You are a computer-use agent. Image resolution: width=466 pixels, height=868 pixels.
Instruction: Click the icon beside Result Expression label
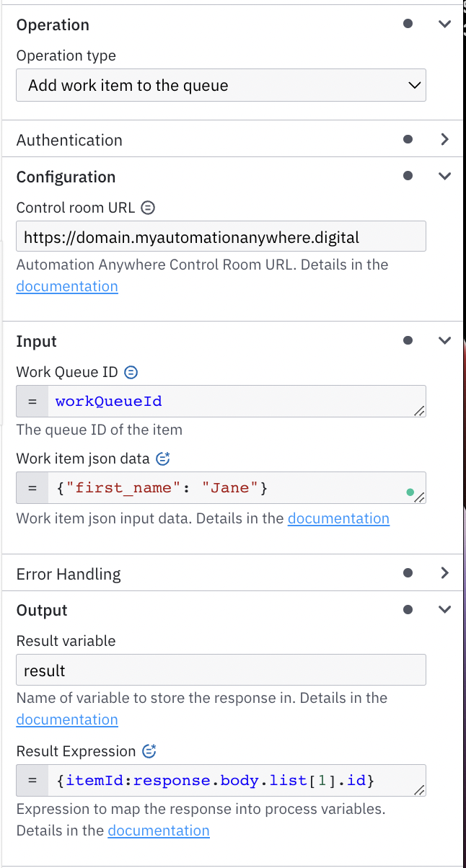pyautogui.click(x=149, y=751)
